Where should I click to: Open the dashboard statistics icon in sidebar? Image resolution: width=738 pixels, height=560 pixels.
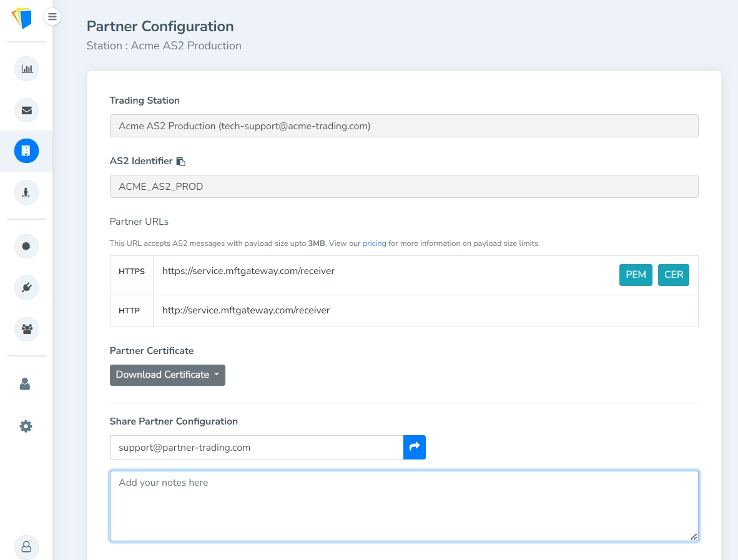pyautogui.click(x=26, y=69)
